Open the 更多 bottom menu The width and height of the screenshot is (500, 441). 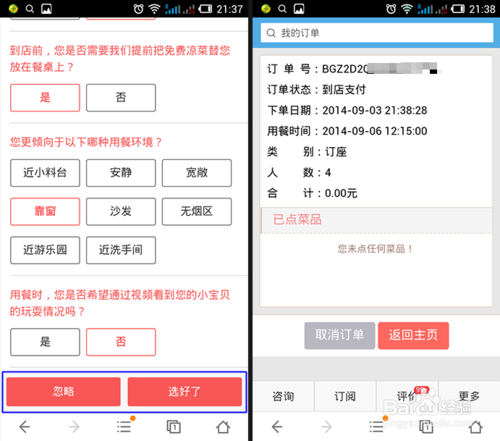pos(469,396)
